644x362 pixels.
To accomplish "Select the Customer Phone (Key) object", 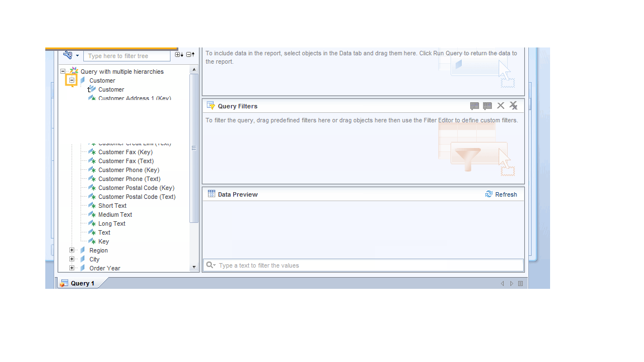I will point(127,170).
